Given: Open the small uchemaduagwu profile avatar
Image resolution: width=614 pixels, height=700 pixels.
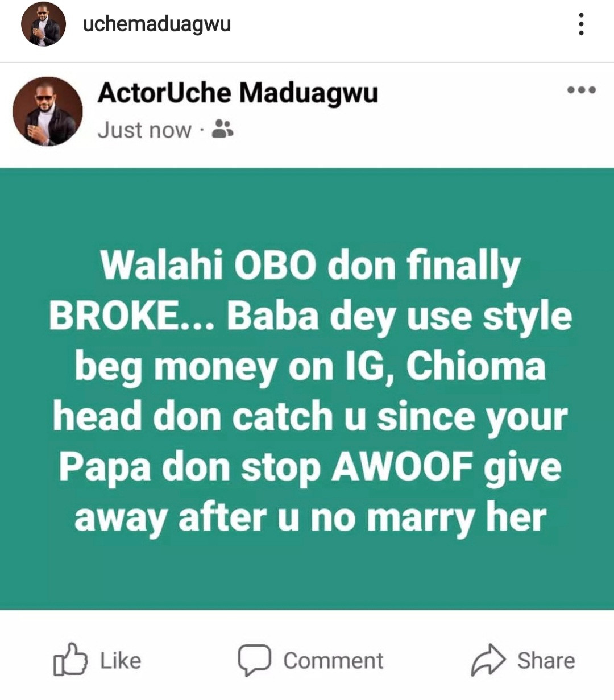Looking at the screenshot, I should (x=44, y=24).
